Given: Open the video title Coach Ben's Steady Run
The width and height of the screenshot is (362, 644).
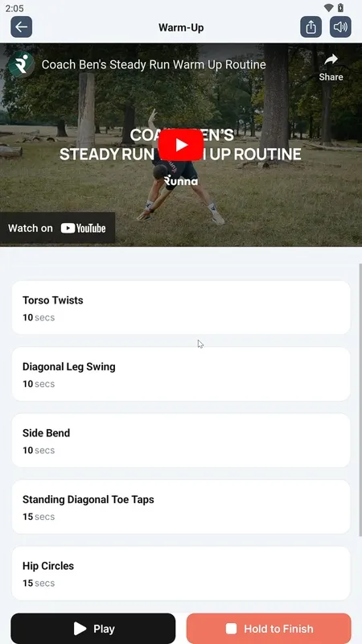Looking at the screenshot, I should click(x=154, y=64).
